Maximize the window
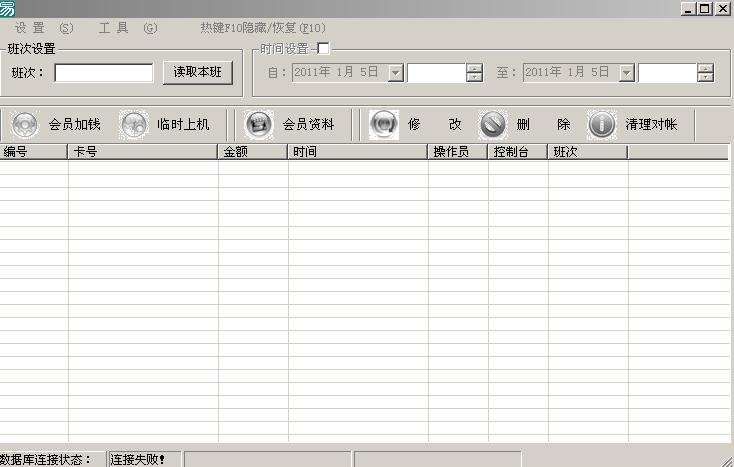Viewport: 734px width, 467px height. [x=705, y=8]
